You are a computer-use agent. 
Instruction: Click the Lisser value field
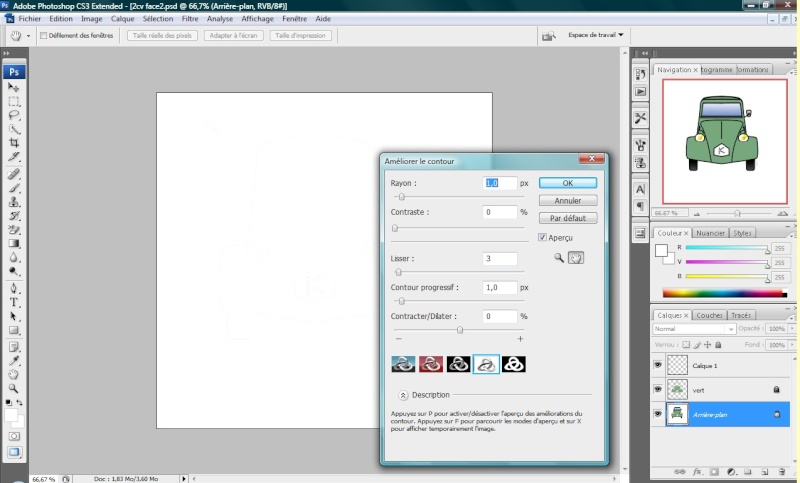pos(499,259)
